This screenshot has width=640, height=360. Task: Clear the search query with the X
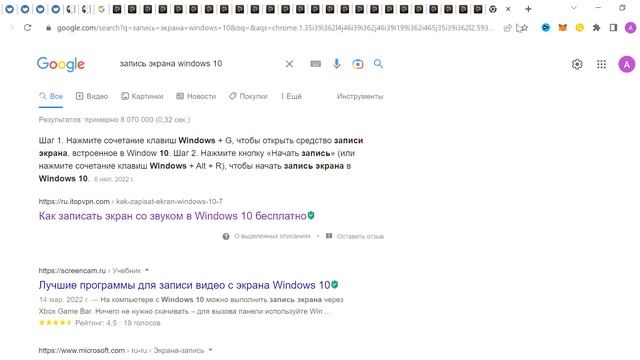(x=289, y=64)
